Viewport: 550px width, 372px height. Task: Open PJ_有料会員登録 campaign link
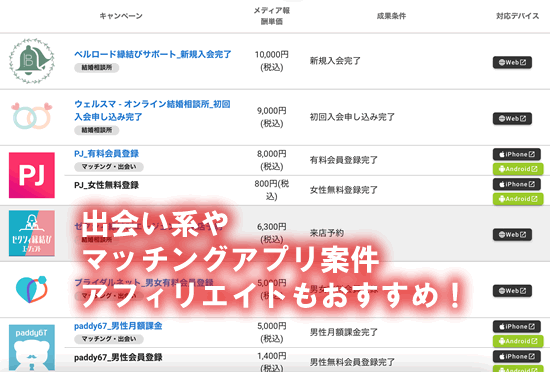point(106,154)
